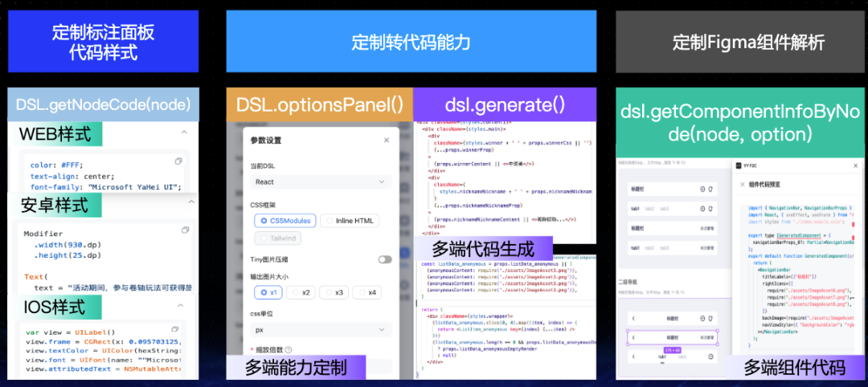868x387 pixels.
Task: Click the 输出图片大小 label
Action: (269, 277)
